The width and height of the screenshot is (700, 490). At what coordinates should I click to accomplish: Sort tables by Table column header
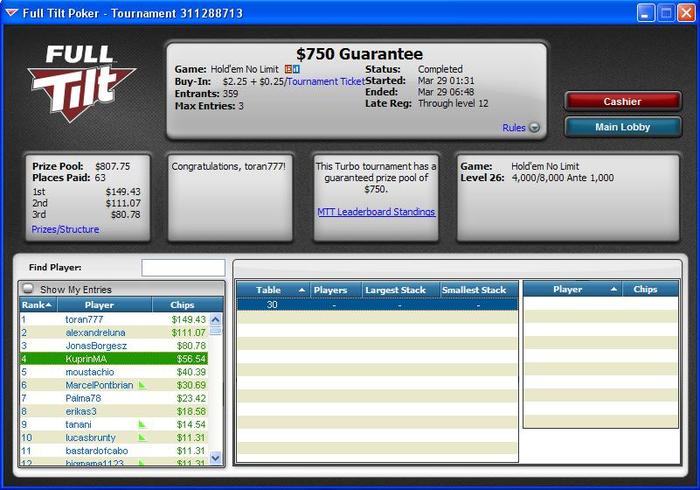point(273,290)
